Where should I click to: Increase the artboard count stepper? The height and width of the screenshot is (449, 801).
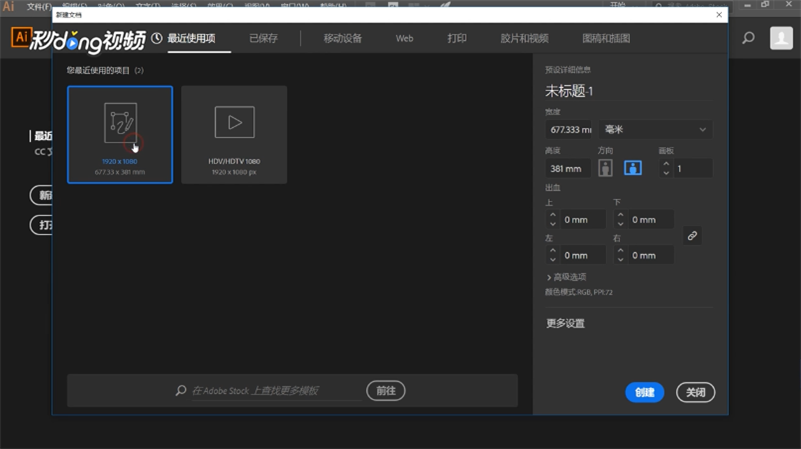(666, 164)
